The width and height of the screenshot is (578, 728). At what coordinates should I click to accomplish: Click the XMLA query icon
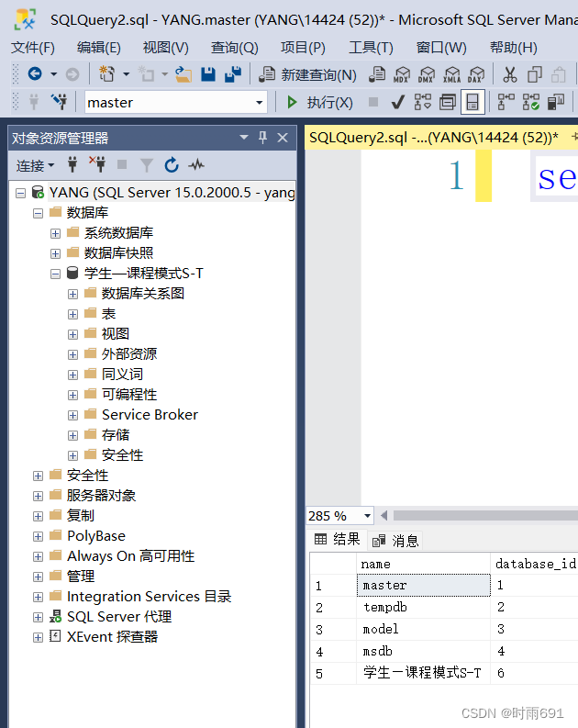tap(451, 74)
